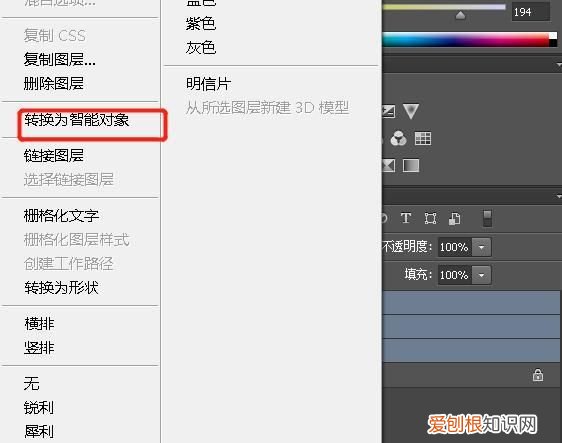The image size is (562, 443).
Task: Click the 不透明度 100% value field
Action: point(454,247)
